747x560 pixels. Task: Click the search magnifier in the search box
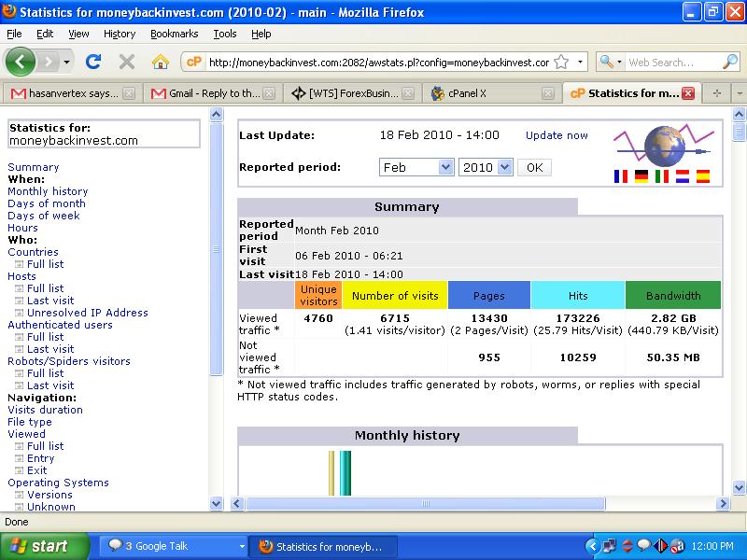730,63
